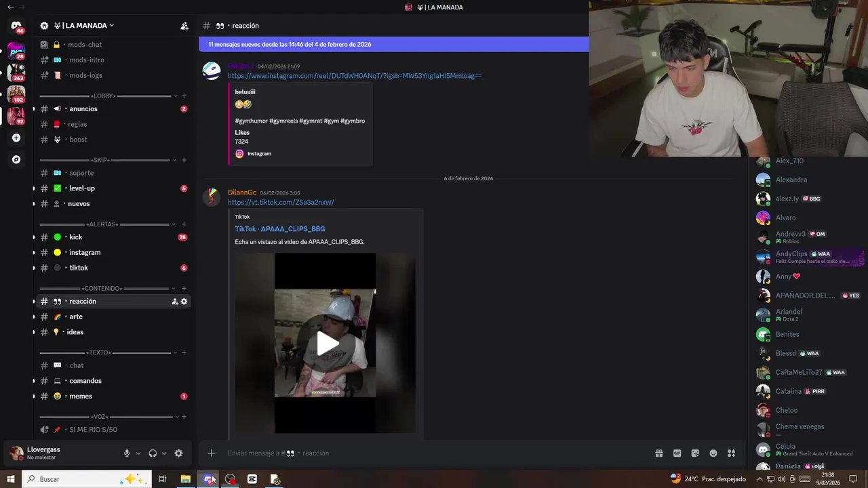Viewport: 868px width, 488px height.
Task: Click the 11 mensajes nuevos banner
Action: pyautogui.click(x=394, y=44)
